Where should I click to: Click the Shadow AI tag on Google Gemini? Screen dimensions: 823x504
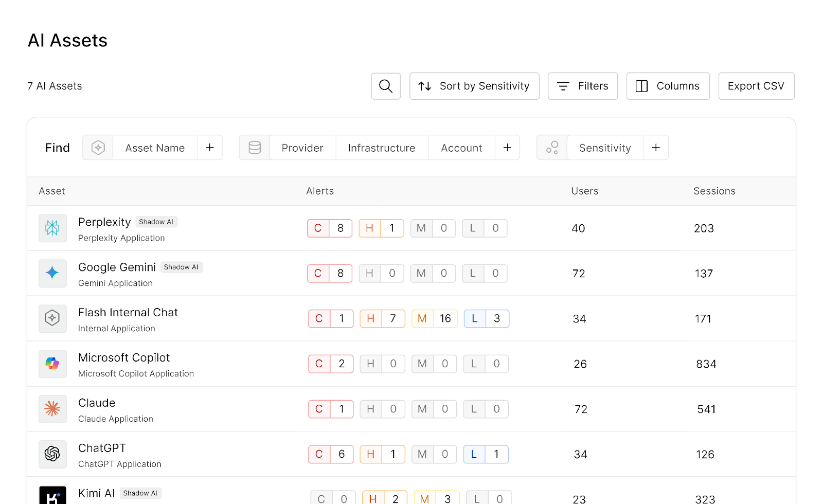click(x=181, y=267)
